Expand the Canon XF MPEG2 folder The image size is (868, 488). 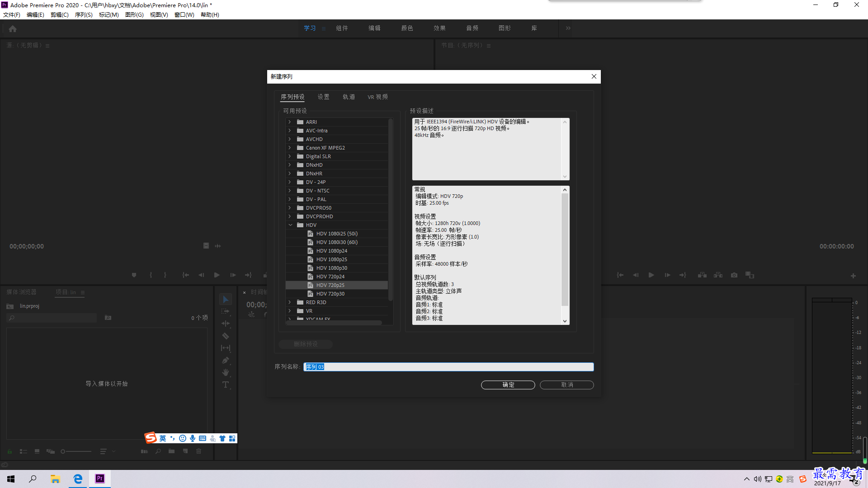[x=290, y=148]
